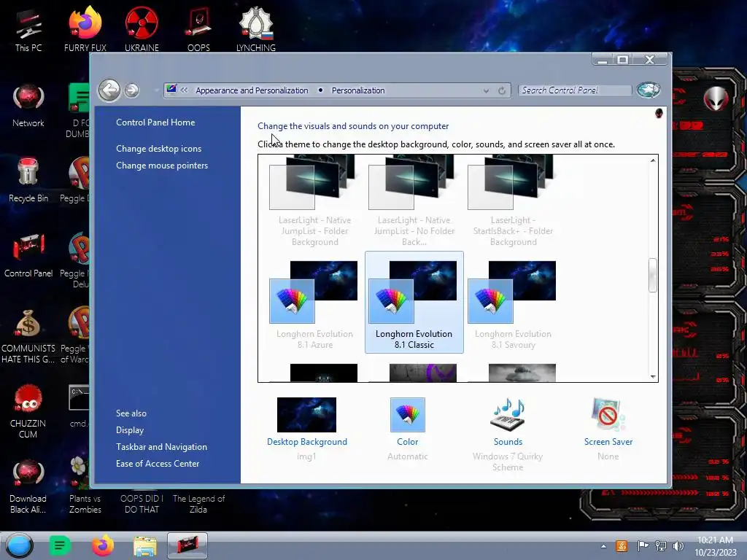The width and height of the screenshot is (747, 560).
Task: Open the address bar history dropdown
Action: click(485, 90)
